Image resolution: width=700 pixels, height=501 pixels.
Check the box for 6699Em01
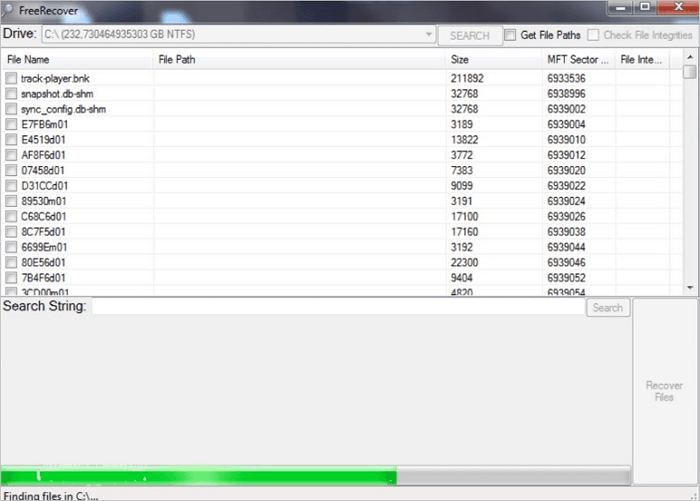pos(11,247)
